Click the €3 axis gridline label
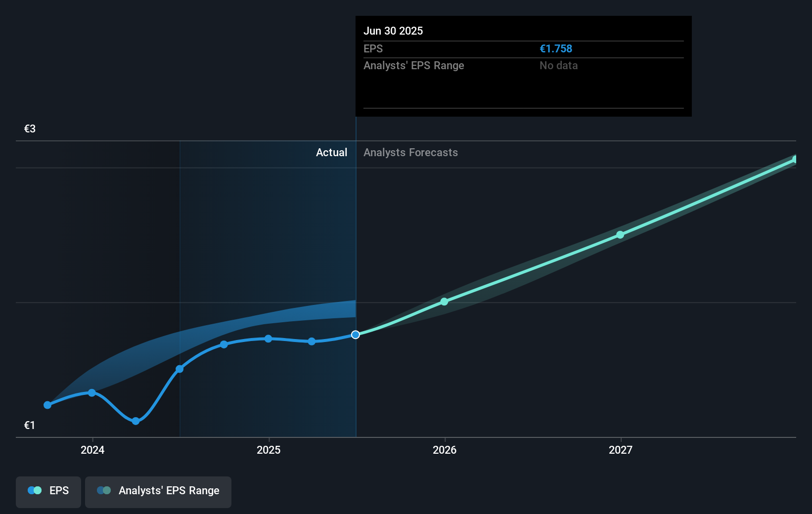Screen dimensions: 812x514 pos(29,128)
